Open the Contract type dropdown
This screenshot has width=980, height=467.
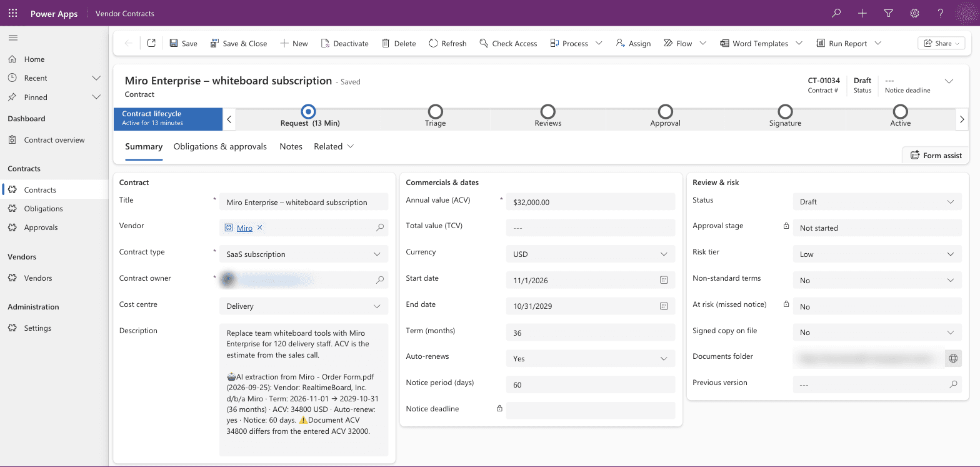point(304,254)
